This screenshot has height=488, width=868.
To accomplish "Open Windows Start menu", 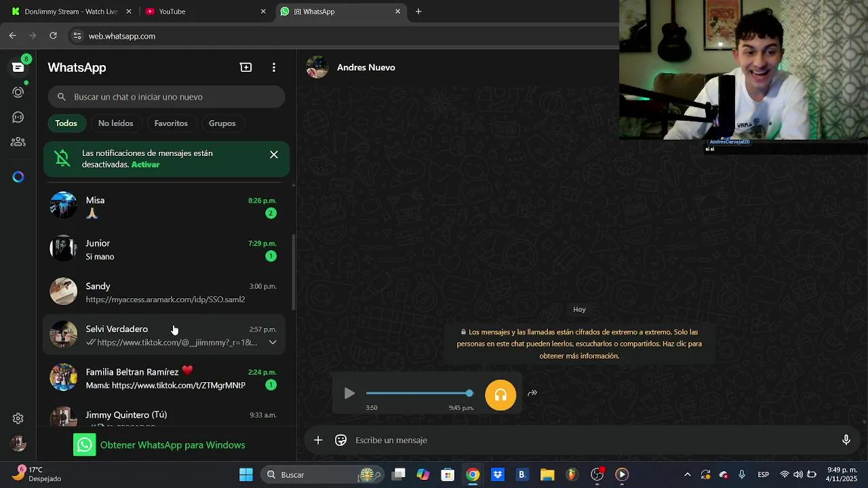I will (246, 474).
